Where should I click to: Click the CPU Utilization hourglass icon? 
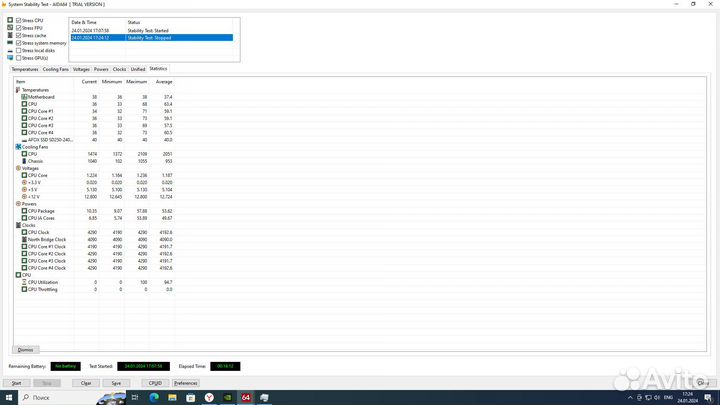[x=24, y=283]
